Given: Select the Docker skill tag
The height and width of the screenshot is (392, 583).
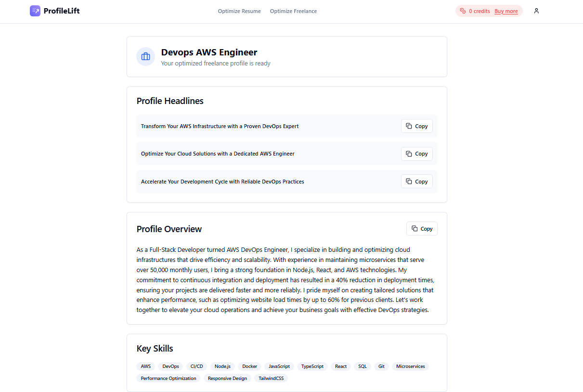Looking at the screenshot, I should click(x=250, y=366).
